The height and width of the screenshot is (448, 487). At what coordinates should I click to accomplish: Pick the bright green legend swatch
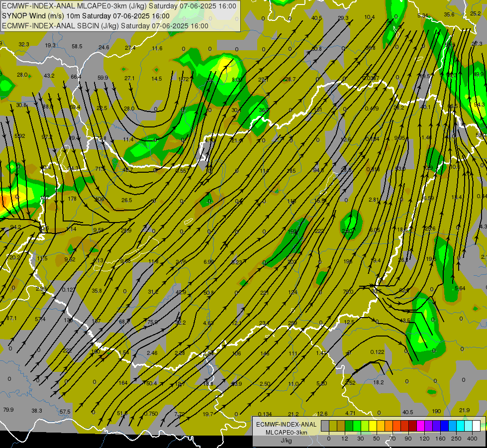pyautogui.click(x=357, y=426)
